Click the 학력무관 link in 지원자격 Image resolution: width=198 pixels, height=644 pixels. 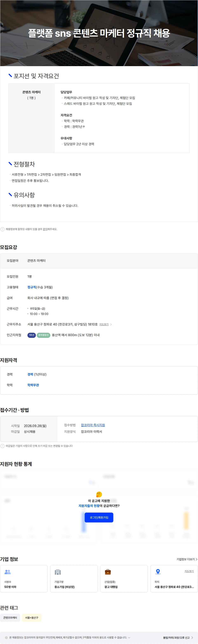click(33, 385)
